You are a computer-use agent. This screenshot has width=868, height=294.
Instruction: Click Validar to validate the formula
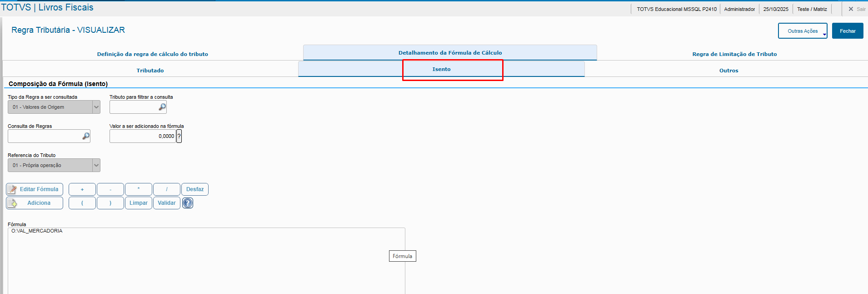(167, 203)
